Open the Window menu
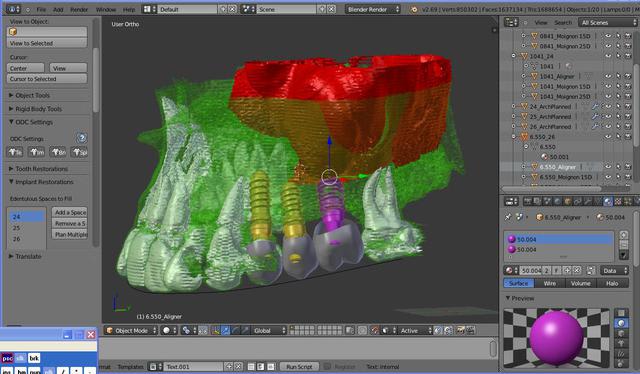 pos(106,9)
